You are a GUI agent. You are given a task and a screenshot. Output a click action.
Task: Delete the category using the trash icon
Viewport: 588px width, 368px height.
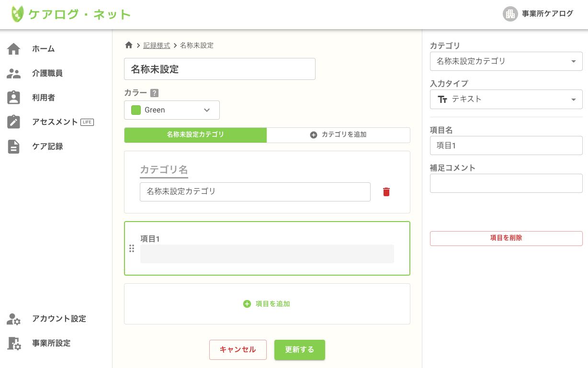click(386, 192)
